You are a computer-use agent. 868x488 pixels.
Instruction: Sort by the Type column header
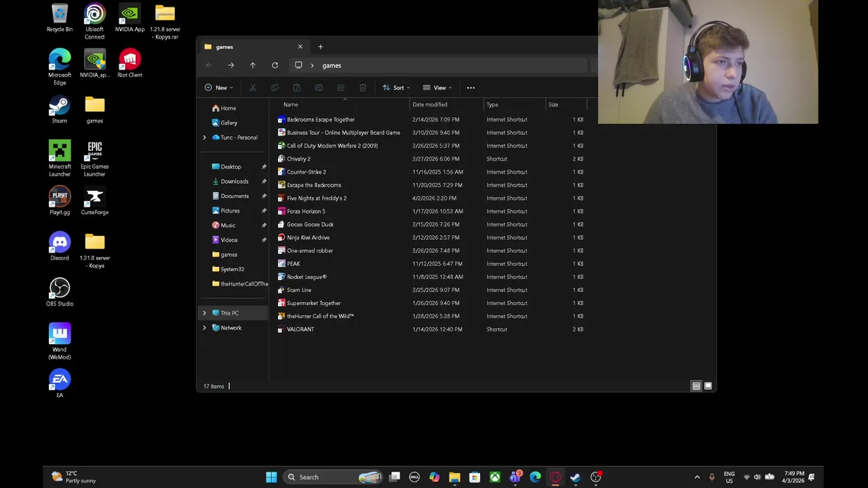click(514, 104)
